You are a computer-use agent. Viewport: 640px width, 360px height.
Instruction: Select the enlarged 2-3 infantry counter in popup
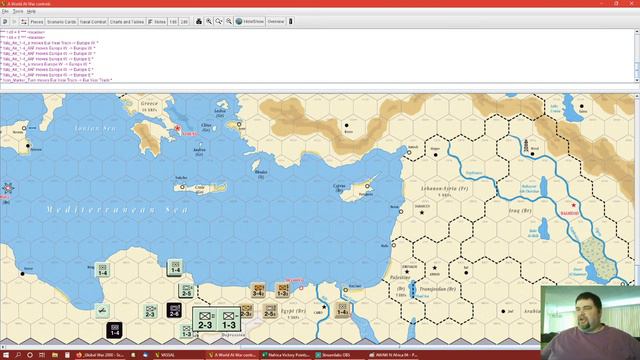pyautogui.click(x=205, y=320)
